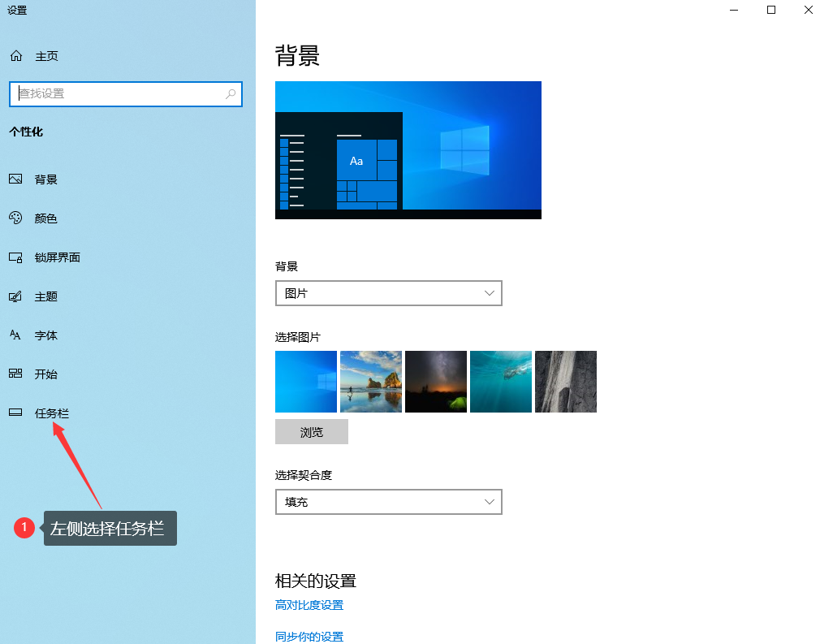The image size is (820, 644).
Task: Click the 锁屏界面 monitor-lock icon
Action: 15,257
